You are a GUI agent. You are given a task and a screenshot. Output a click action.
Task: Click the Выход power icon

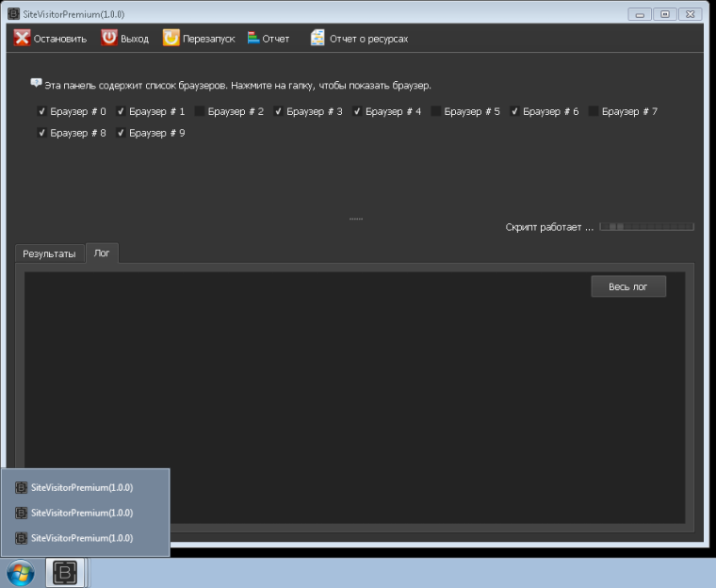(x=109, y=38)
